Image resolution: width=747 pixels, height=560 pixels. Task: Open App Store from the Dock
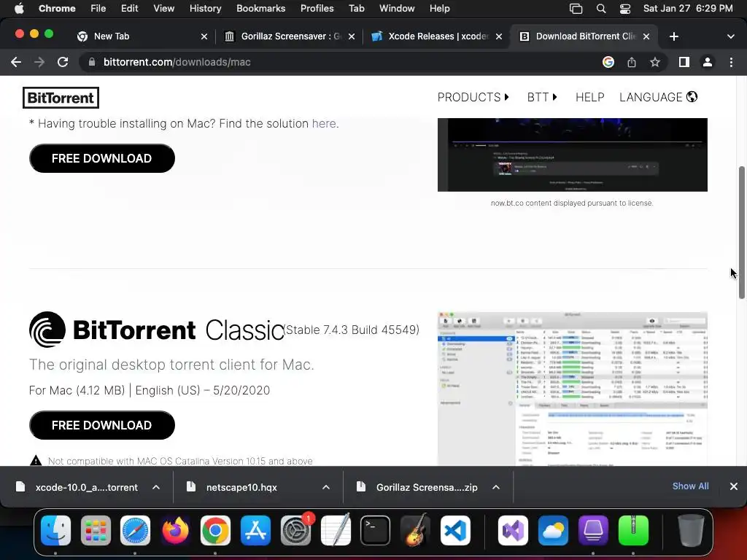coord(255,530)
